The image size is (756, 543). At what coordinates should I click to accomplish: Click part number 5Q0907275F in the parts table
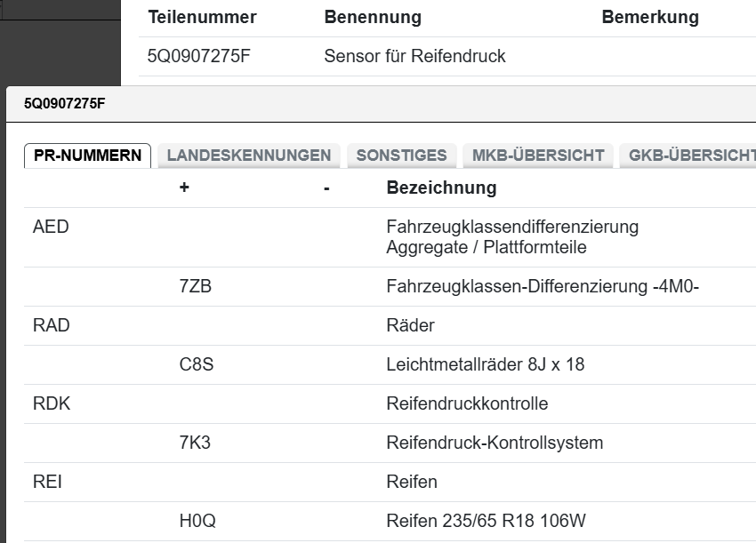click(199, 57)
